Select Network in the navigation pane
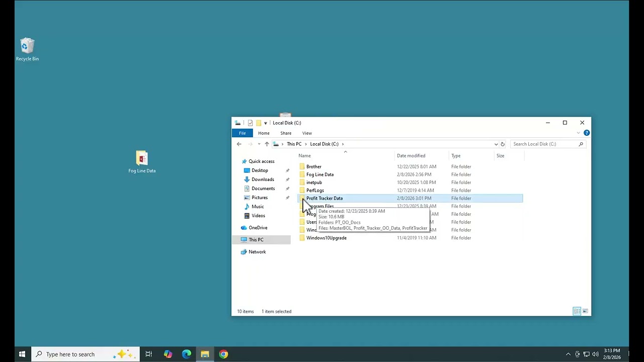 click(x=257, y=252)
